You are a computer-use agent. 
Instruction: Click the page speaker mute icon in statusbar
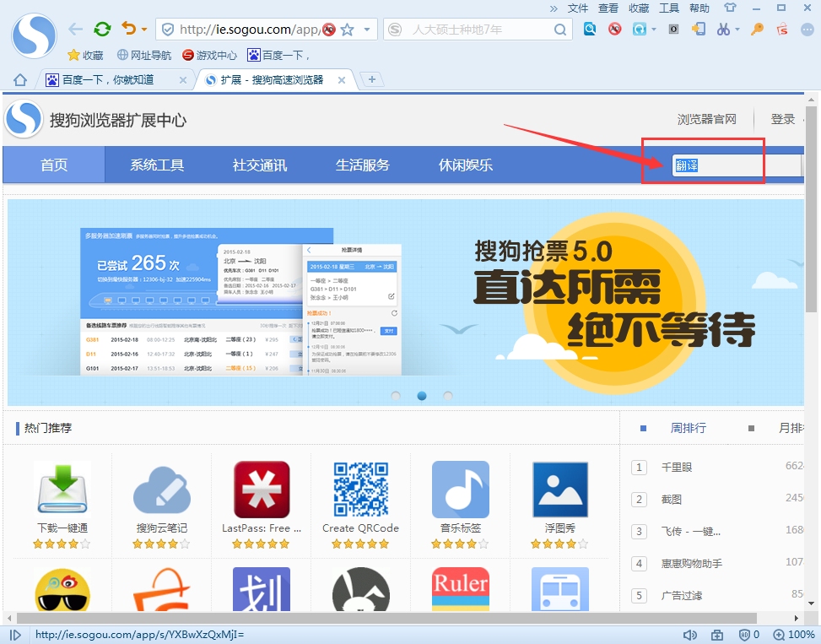point(690,635)
